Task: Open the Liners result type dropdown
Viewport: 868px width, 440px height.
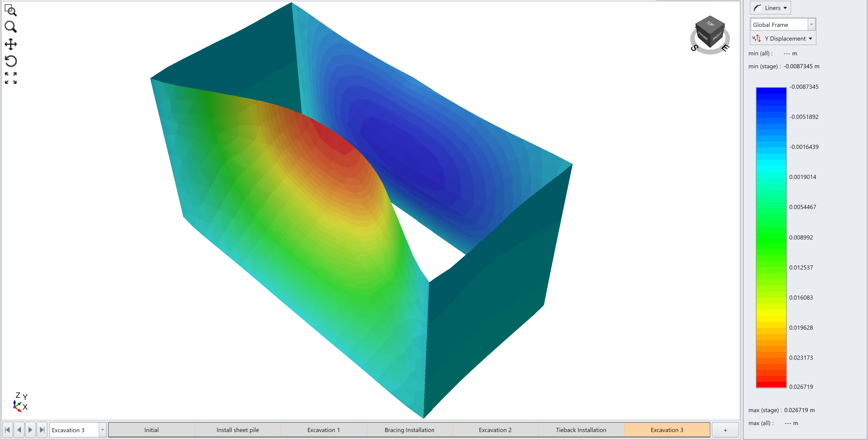Action: 770,8
